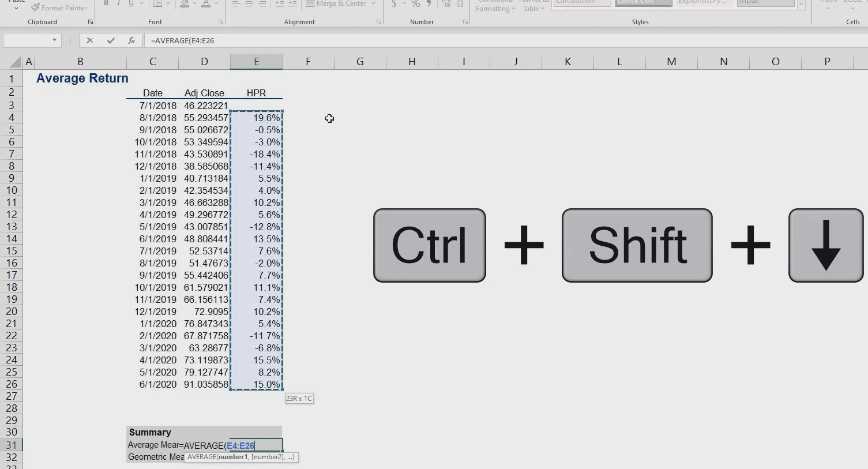Apply Bold formatting
The image size is (868, 469).
click(x=106, y=3)
